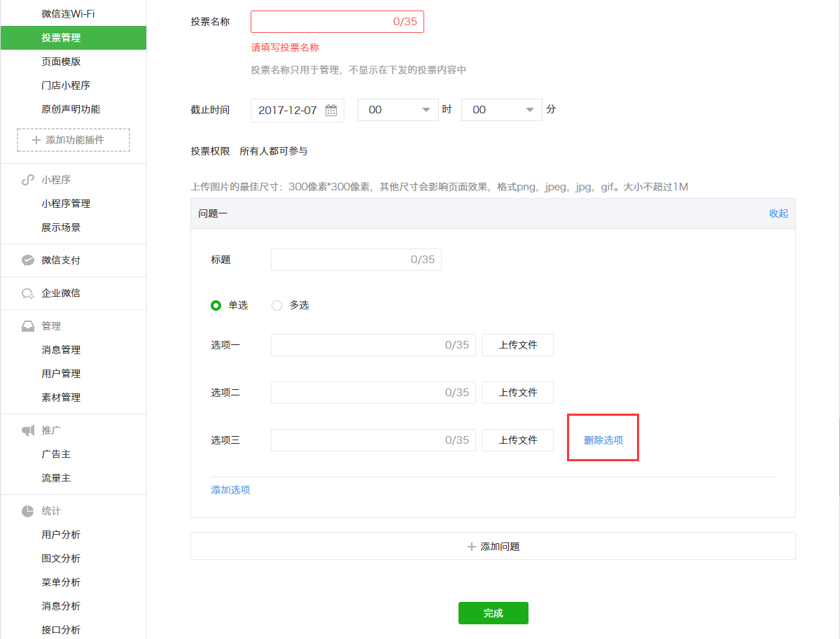This screenshot has height=639, width=840.
Task: Focus the 选项一 text field
Action: point(373,345)
